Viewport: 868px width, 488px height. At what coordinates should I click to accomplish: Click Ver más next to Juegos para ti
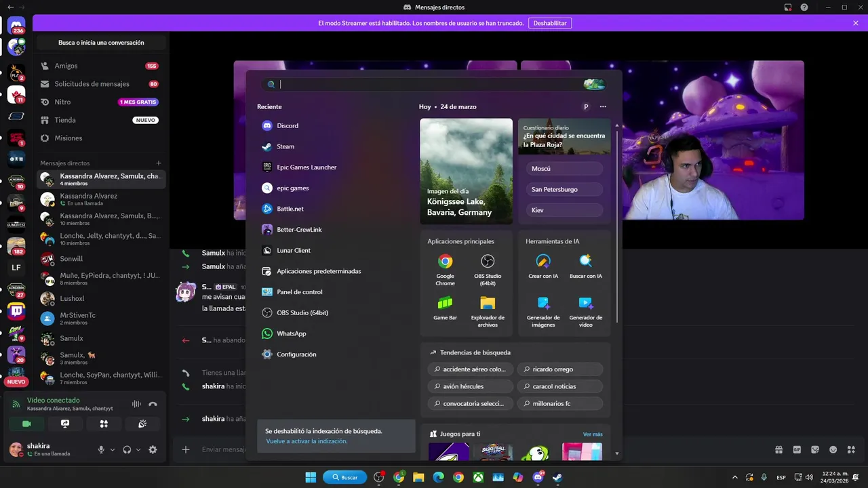tap(593, 434)
